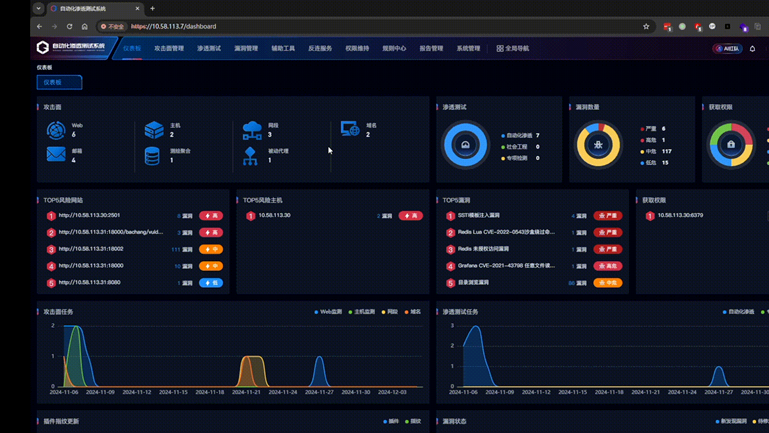
Task: Click the 网段 network cloud icon
Action: [252, 130]
